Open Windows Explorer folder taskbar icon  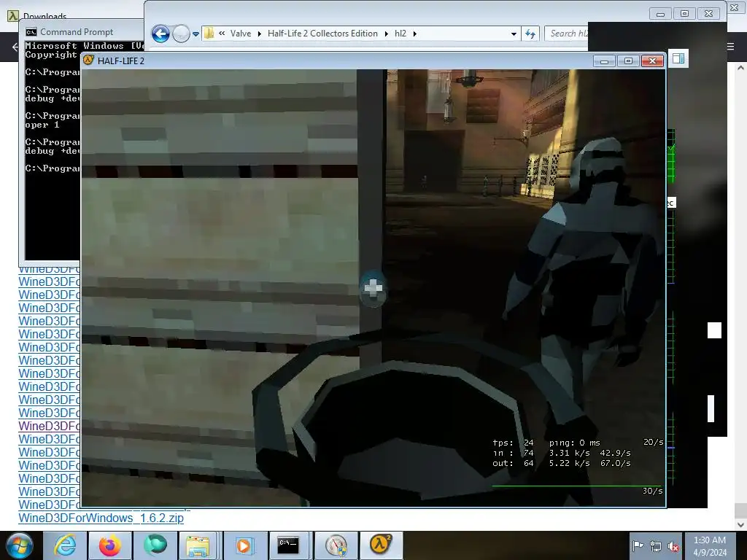coord(198,545)
